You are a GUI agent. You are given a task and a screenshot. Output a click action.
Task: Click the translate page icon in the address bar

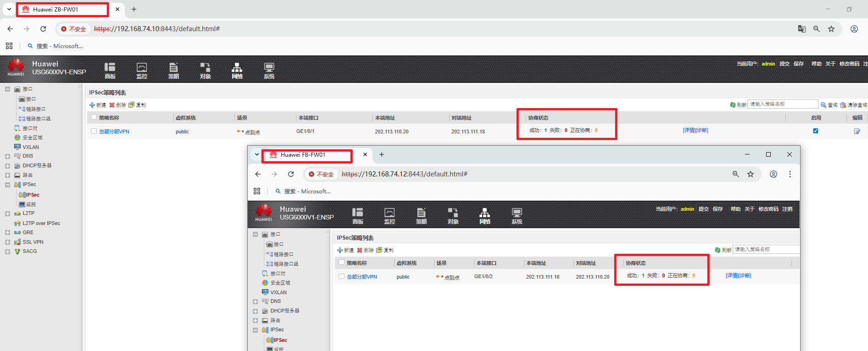801,29
